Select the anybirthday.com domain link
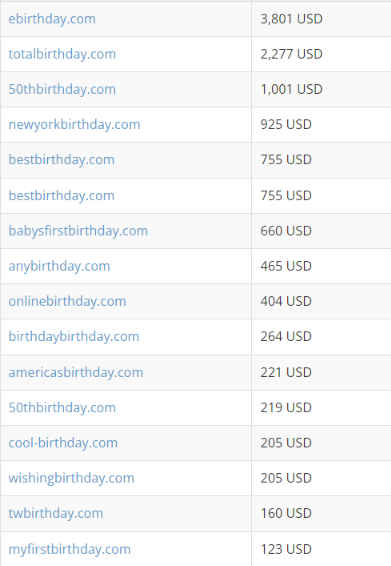Screen dimensions: 391x566 [x=59, y=266]
